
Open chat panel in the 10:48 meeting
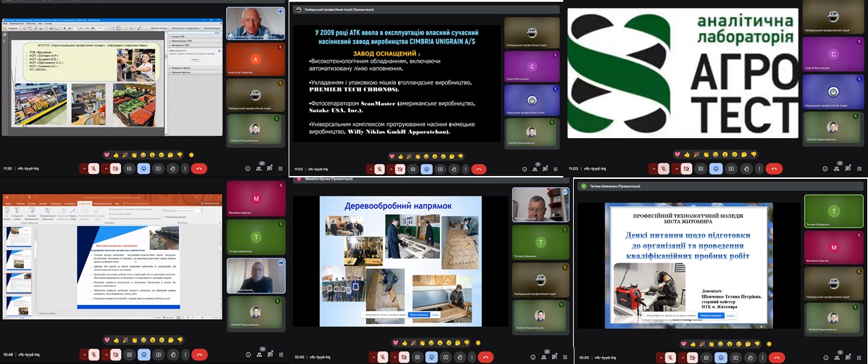click(272, 355)
